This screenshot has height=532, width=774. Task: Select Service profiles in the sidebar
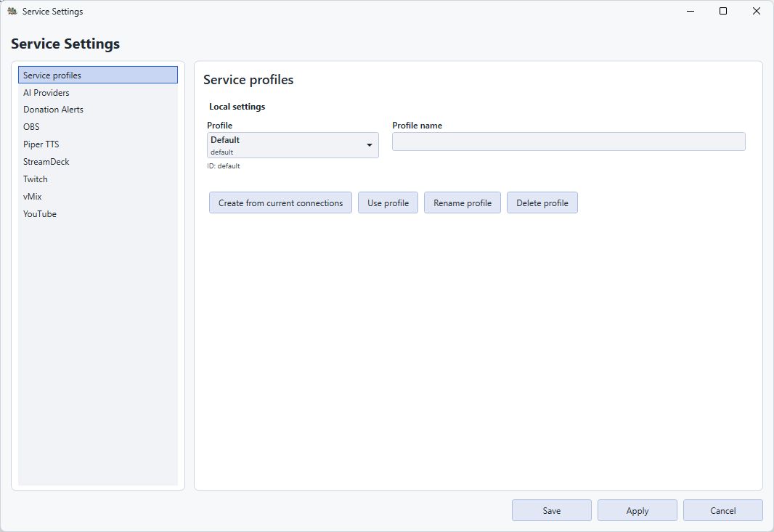coord(98,75)
